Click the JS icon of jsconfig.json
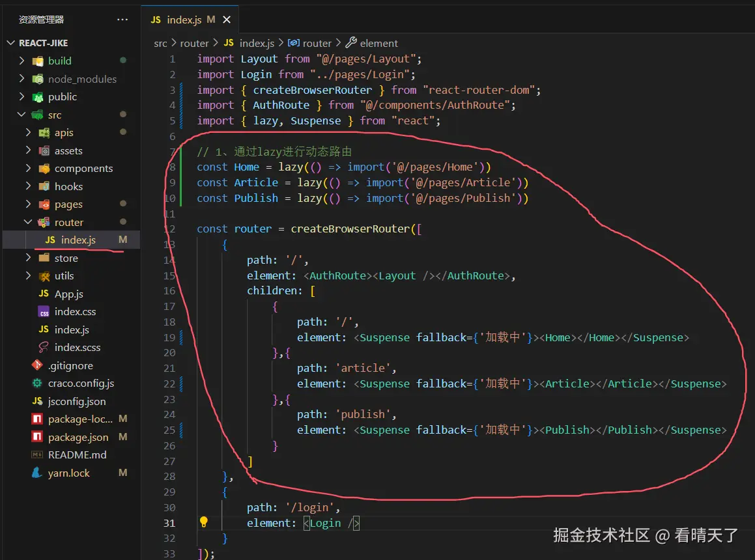This screenshot has width=755, height=560. point(37,400)
